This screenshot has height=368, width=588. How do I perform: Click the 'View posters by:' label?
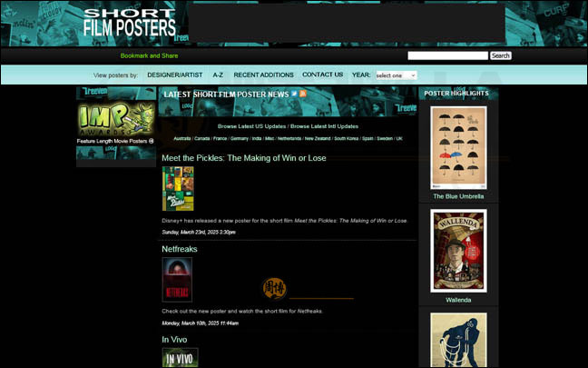pyautogui.click(x=115, y=75)
